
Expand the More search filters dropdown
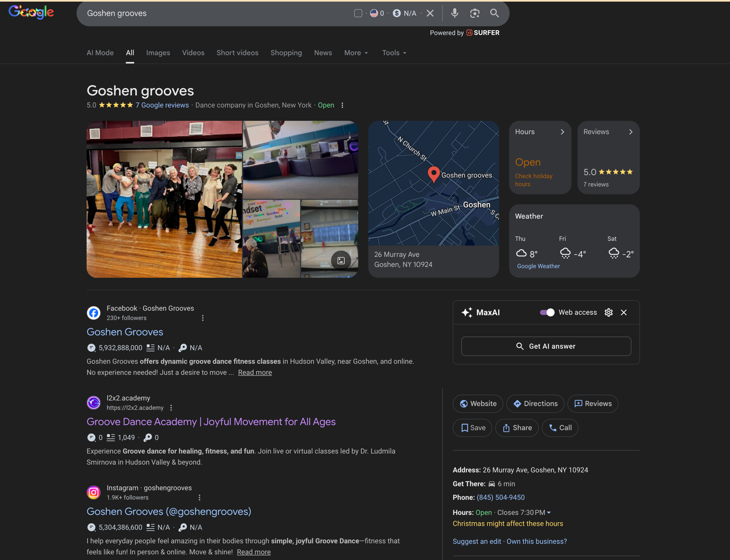[x=356, y=53]
